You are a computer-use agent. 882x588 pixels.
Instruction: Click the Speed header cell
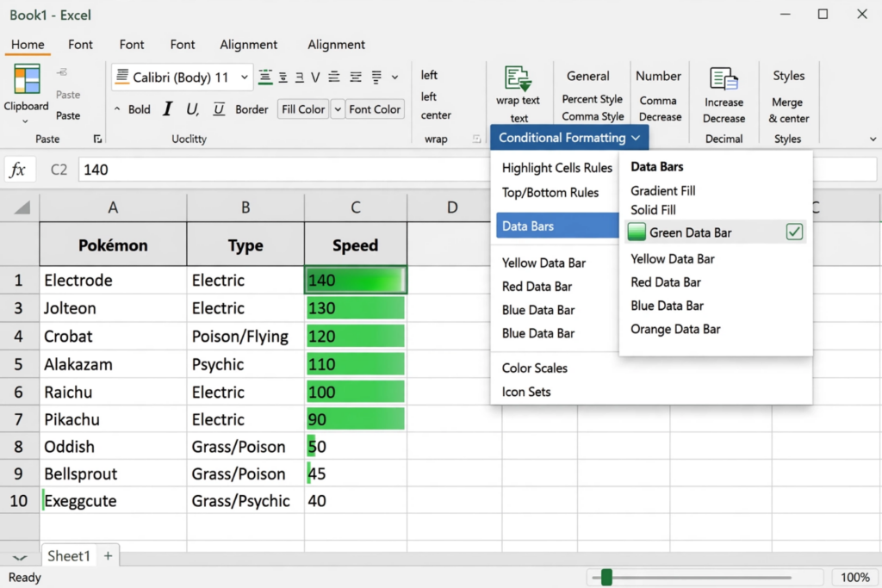356,244
